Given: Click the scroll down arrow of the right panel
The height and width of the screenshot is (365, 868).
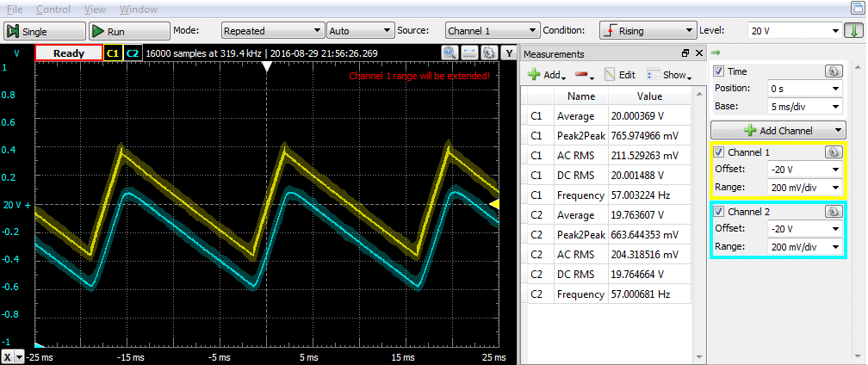Looking at the screenshot, I should point(859,357).
